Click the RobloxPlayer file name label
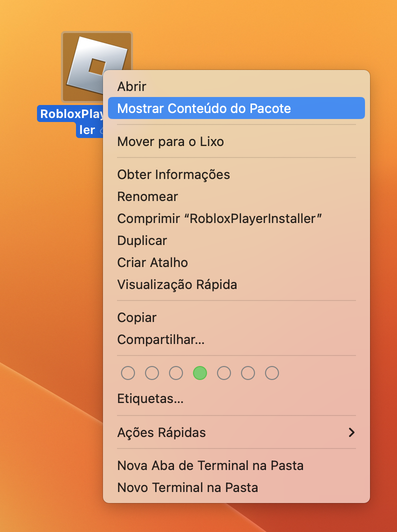 (x=70, y=121)
